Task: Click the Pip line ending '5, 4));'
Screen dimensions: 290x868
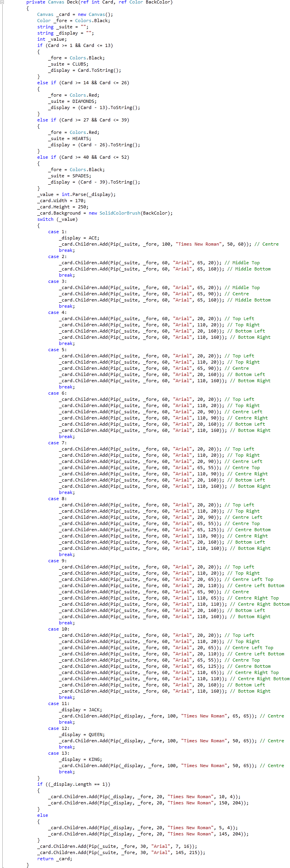Action: pyautogui.click(x=143, y=828)
